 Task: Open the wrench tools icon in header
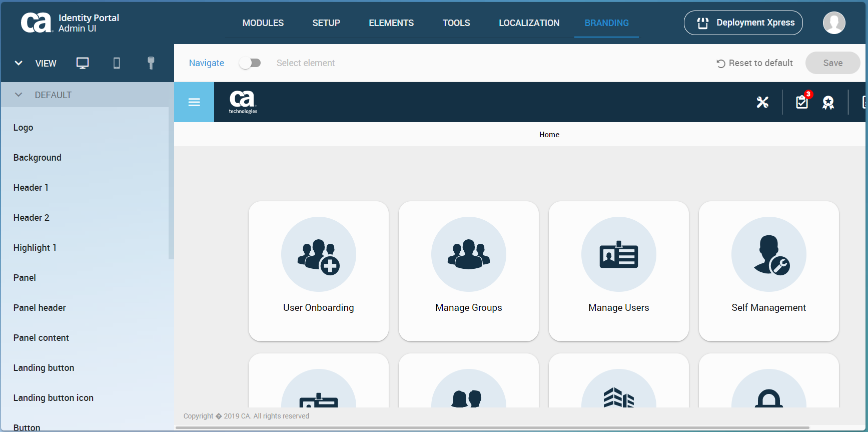point(762,102)
